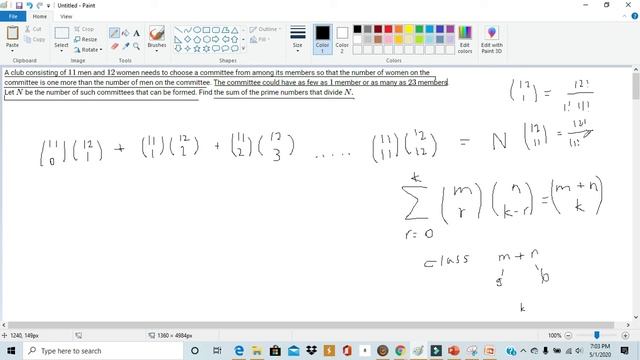Choose the Line shape
The image size is (640, 360).
pos(178,30)
